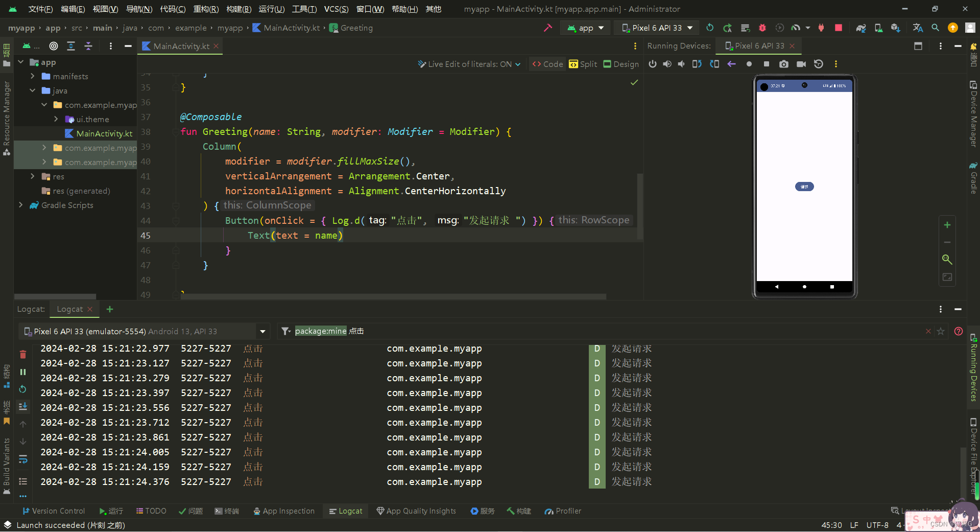Toggle the Resource Manager side panel

tap(7, 118)
